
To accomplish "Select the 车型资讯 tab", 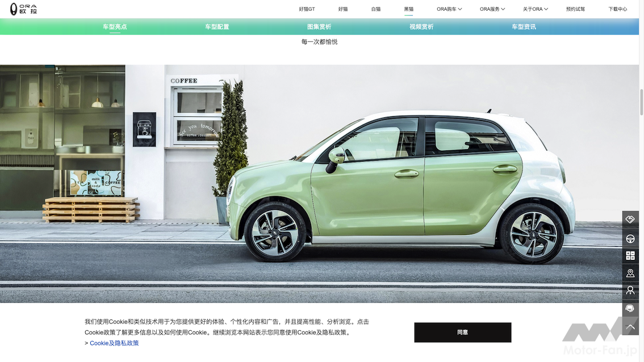I will [524, 27].
